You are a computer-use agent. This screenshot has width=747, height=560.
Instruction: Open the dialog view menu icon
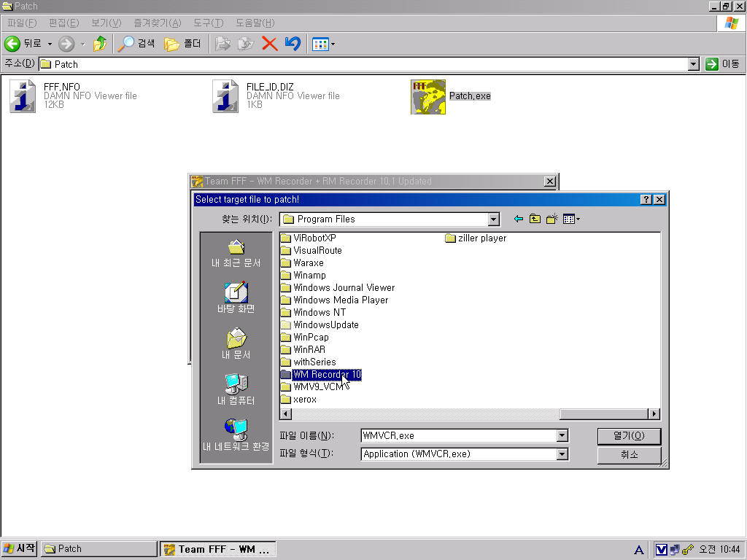click(570, 219)
